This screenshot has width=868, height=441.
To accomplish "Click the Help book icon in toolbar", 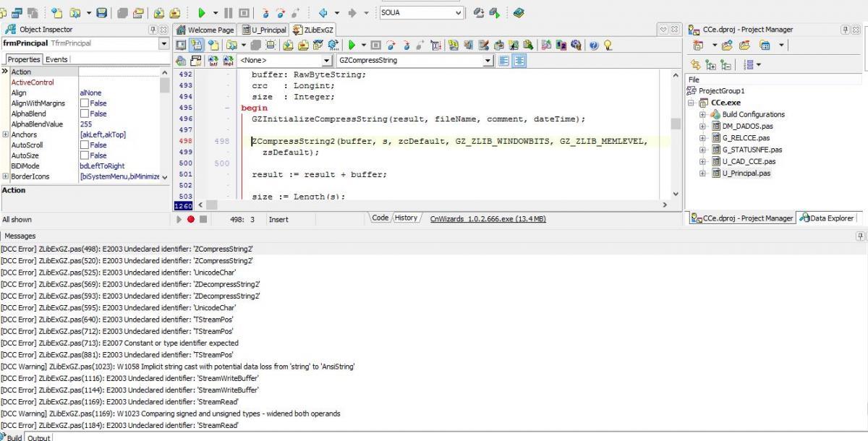I will click(519, 13).
